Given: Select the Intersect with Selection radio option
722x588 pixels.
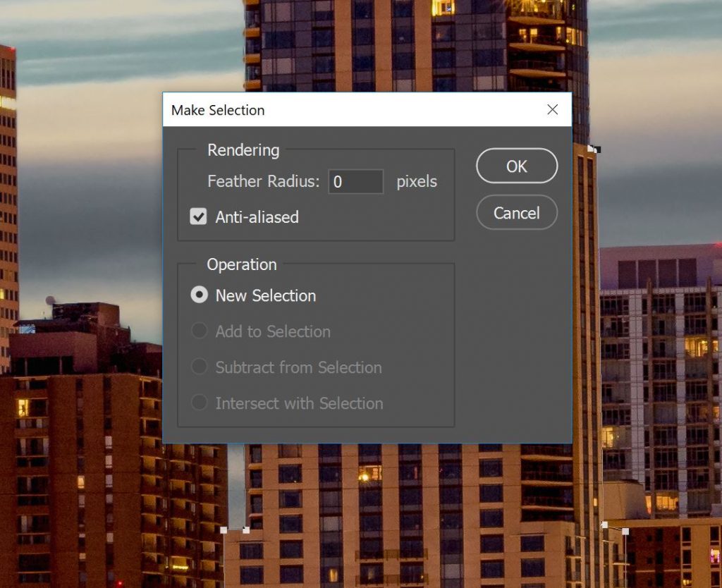Looking at the screenshot, I should click(200, 403).
